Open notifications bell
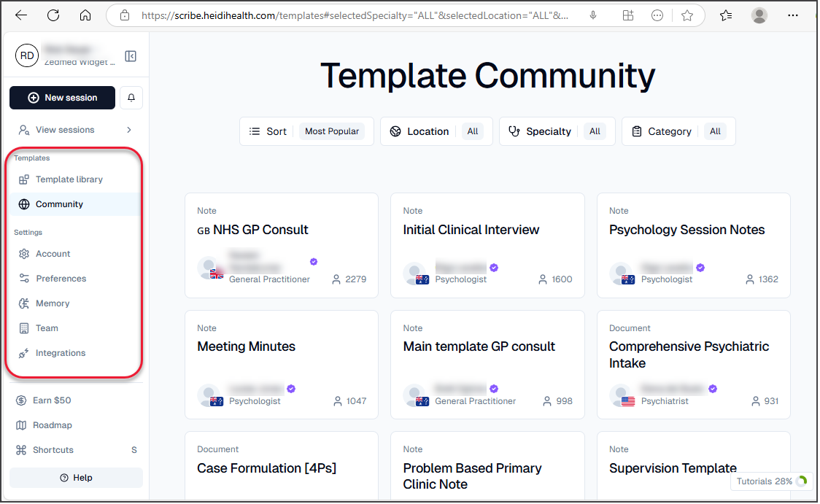820x504 pixels. click(131, 98)
